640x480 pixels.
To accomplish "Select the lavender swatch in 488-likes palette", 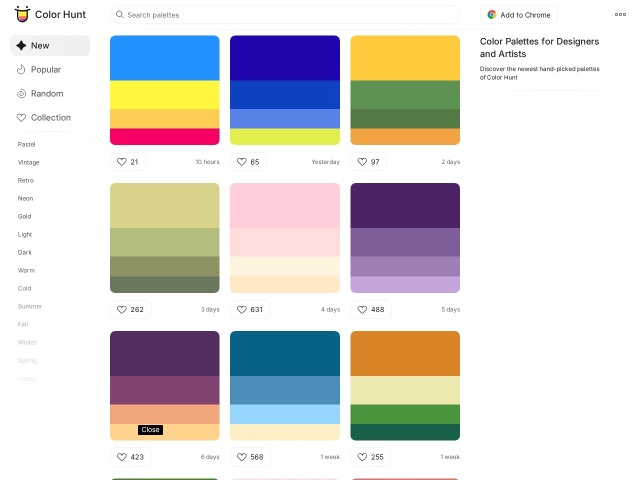I will [x=405, y=284].
